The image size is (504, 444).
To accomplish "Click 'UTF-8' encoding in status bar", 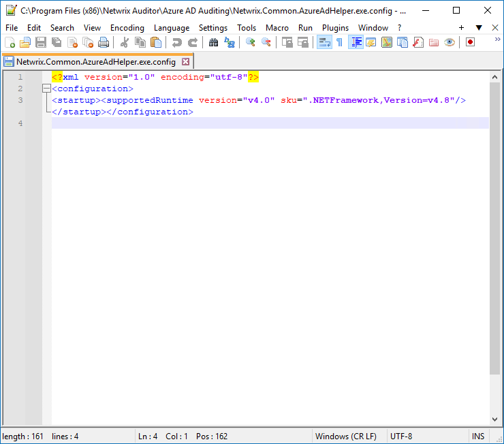I will 401,437.
